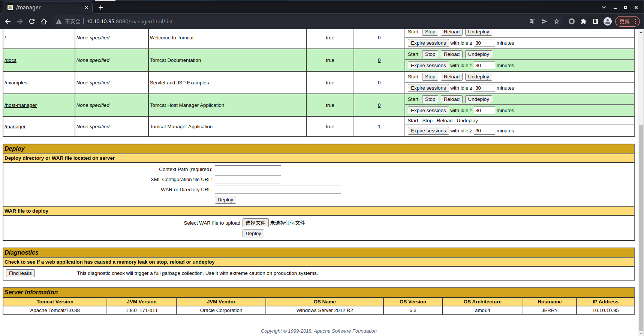Screen dimensions: 644x336
Task: Reload the /docs application
Action: (451, 54)
